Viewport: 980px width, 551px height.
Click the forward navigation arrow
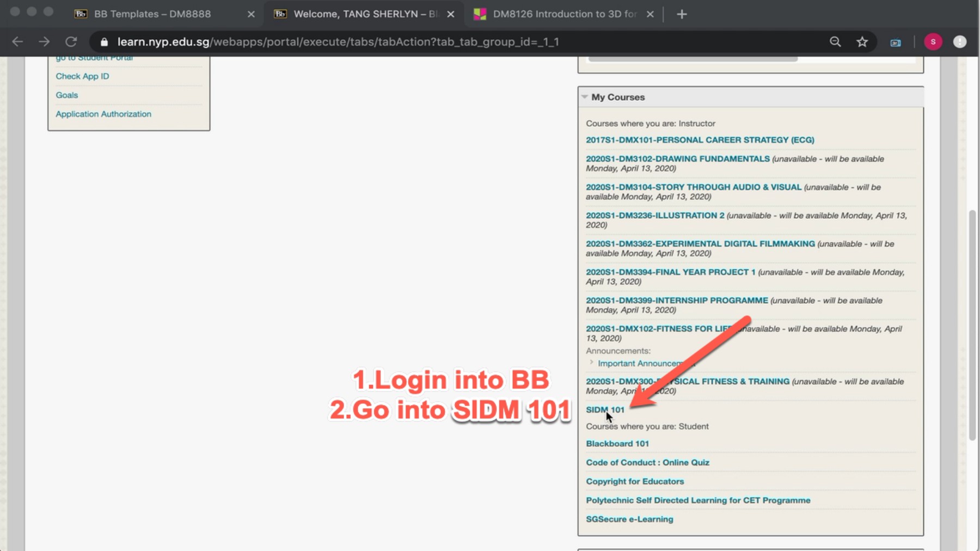pyautogui.click(x=44, y=41)
